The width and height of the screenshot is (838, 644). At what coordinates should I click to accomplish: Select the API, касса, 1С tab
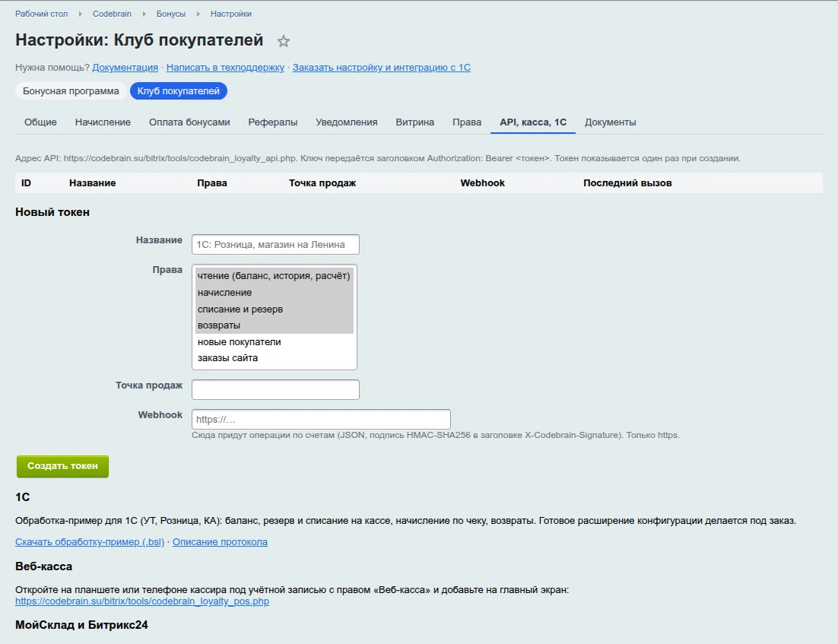533,122
